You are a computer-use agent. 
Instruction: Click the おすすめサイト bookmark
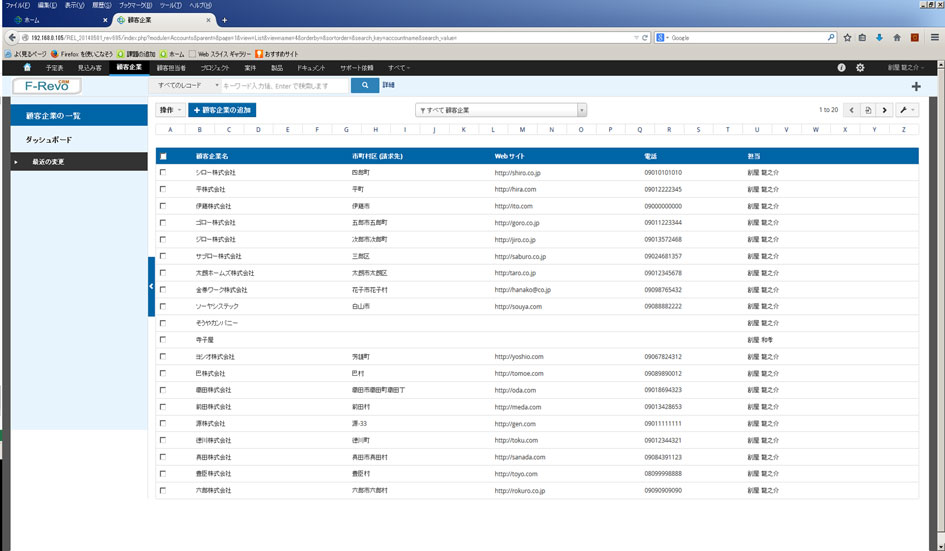277,54
